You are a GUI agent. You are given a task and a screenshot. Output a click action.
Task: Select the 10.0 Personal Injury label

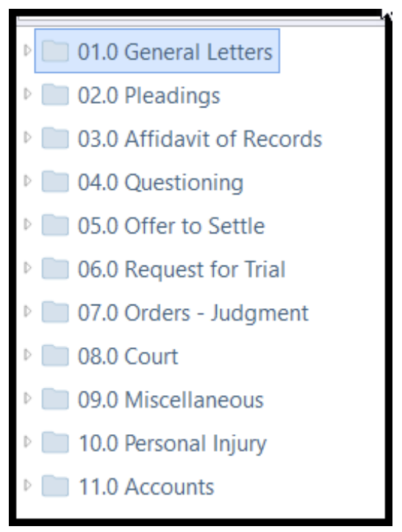coord(172,444)
